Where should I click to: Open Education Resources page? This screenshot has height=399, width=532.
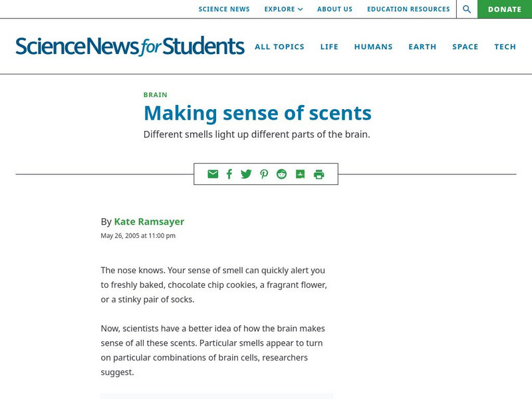tap(408, 9)
